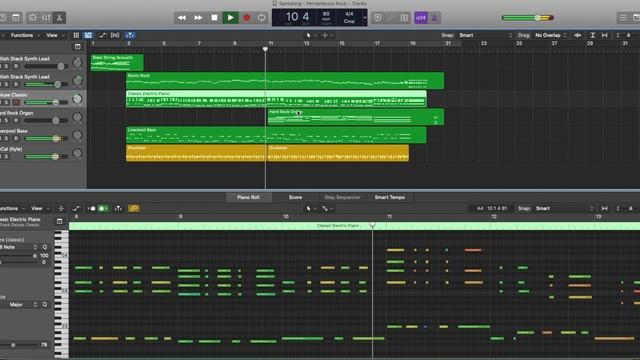Screen dimensions: 640x360
Task: Click the waveform zoom button in tracks area
Action: tap(578, 36)
